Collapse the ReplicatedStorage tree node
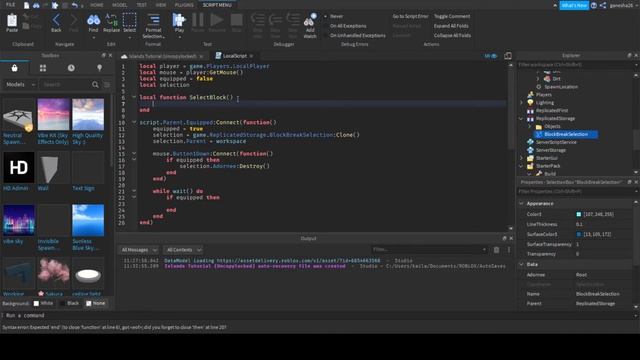Viewport: 640px width, 360px height. 521,119
